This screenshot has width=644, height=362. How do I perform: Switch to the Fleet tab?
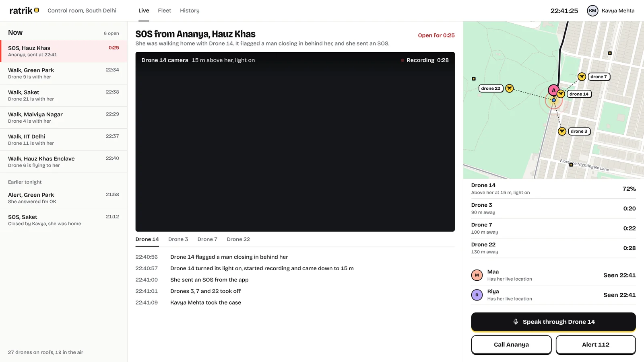tap(164, 10)
